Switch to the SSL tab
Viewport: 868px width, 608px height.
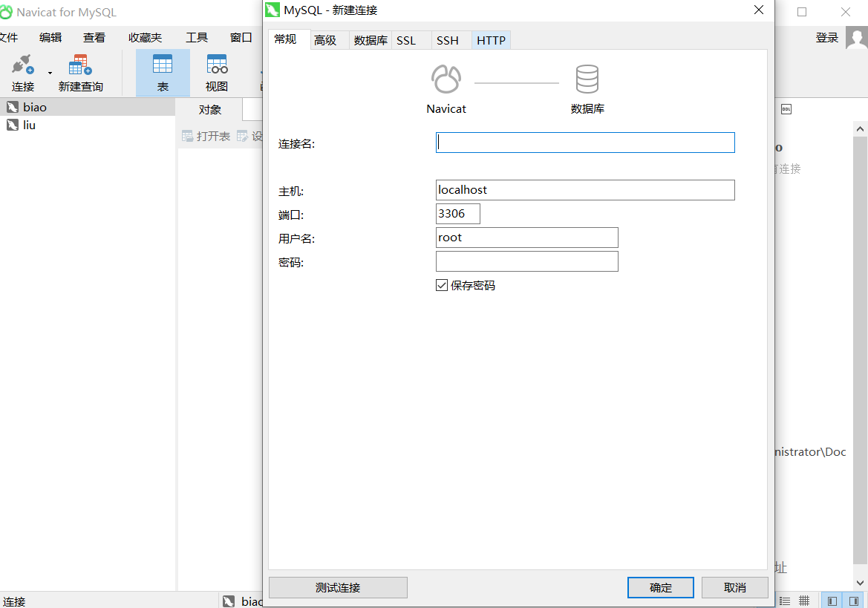coord(411,40)
